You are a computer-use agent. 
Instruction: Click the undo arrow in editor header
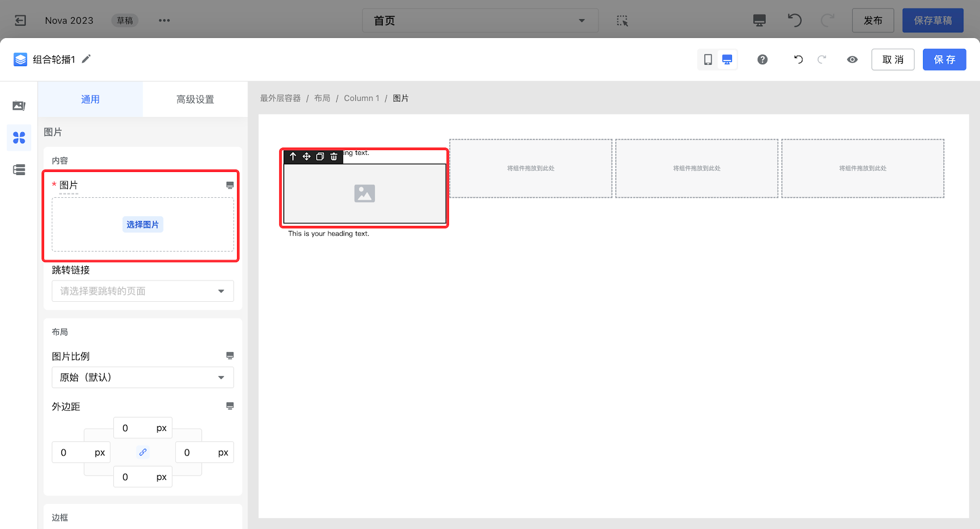(798, 59)
